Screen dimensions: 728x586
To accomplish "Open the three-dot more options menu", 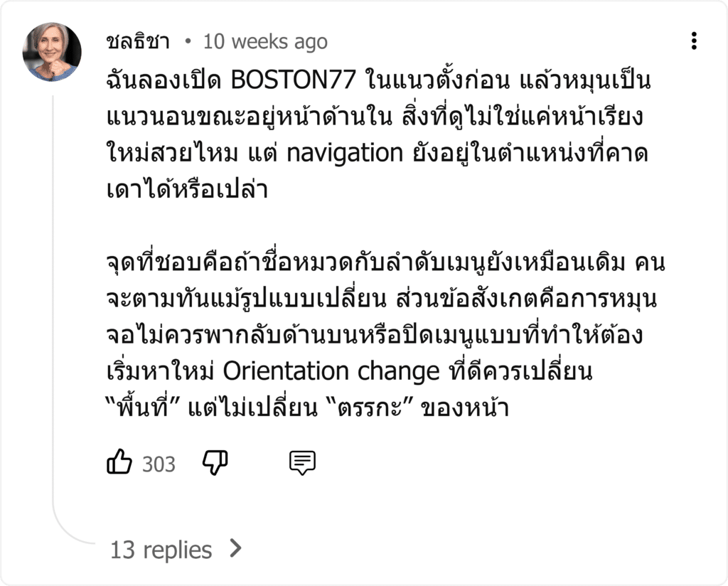I will tap(694, 41).
